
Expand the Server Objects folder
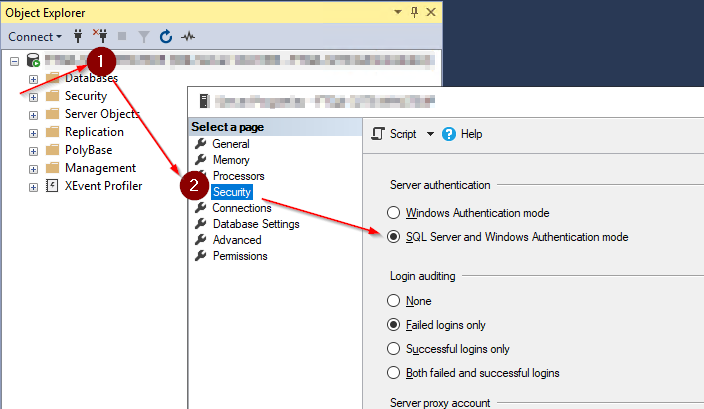point(33,115)
